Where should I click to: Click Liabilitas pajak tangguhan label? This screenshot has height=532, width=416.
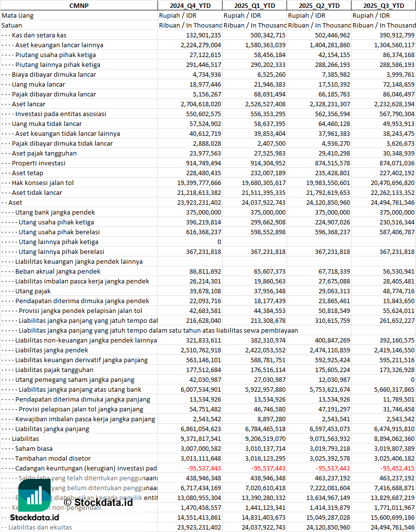click(54, 370)
